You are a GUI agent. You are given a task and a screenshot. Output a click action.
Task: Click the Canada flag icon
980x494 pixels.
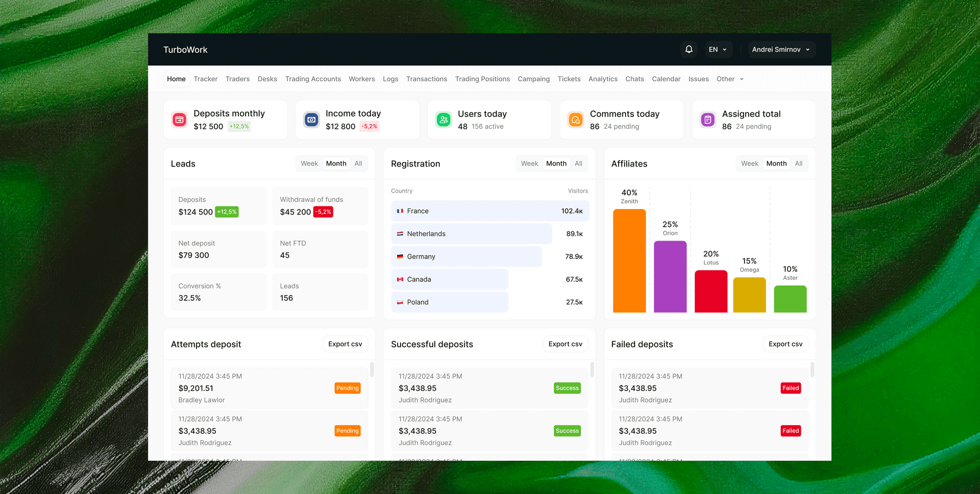(400, 279)
